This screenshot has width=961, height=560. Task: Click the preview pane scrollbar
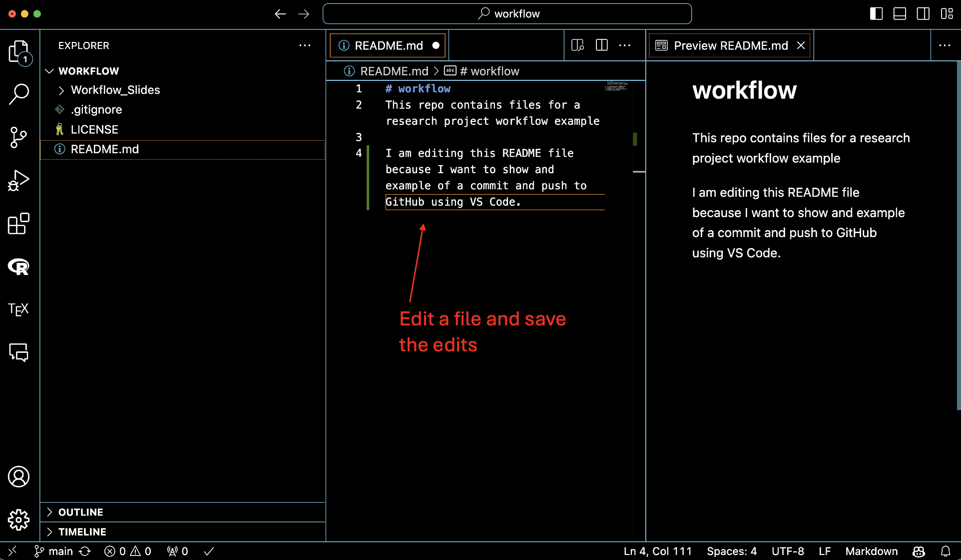coord(958,236)
